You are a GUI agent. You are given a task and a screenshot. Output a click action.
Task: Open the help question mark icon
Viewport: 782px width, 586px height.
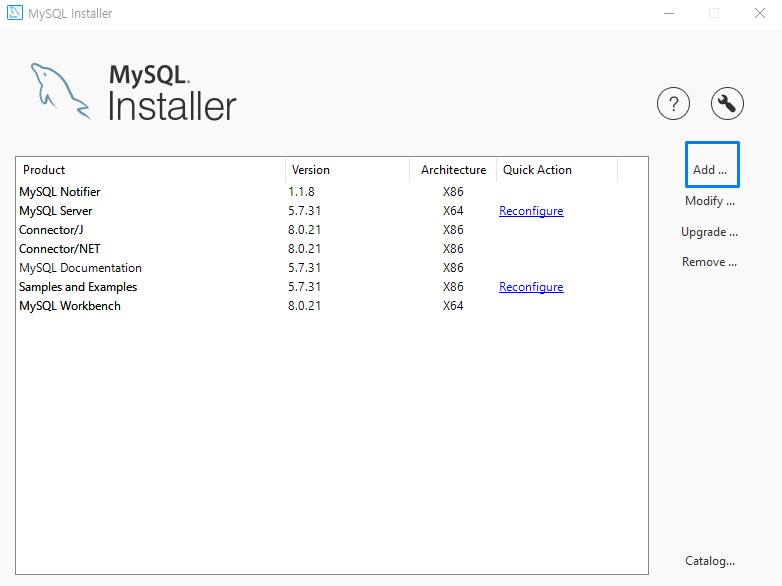tap(673, 104)
